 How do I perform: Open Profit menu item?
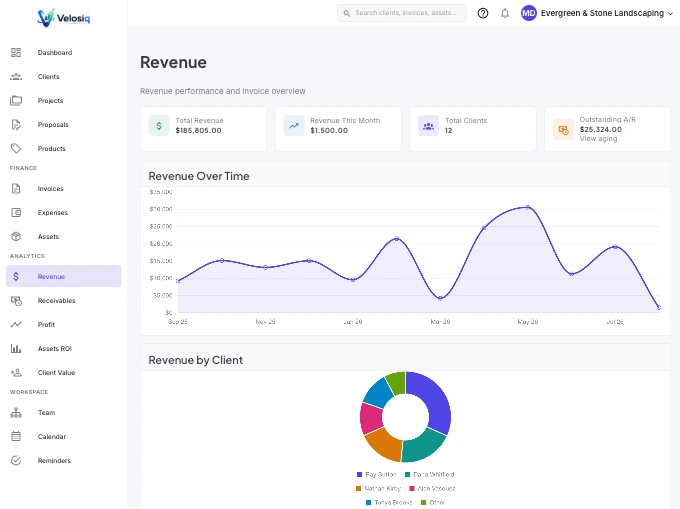46,325
